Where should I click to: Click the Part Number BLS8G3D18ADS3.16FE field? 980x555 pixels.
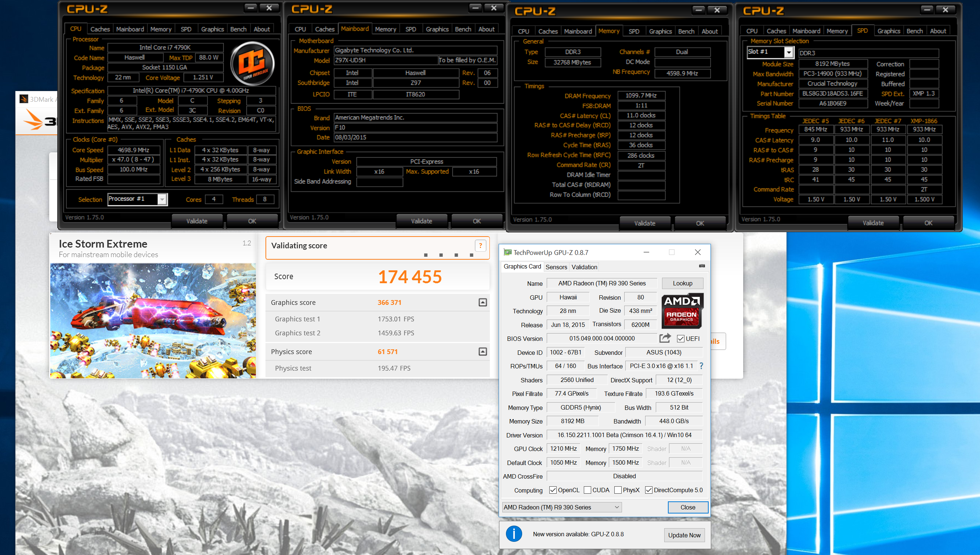(x=832, y=93)
